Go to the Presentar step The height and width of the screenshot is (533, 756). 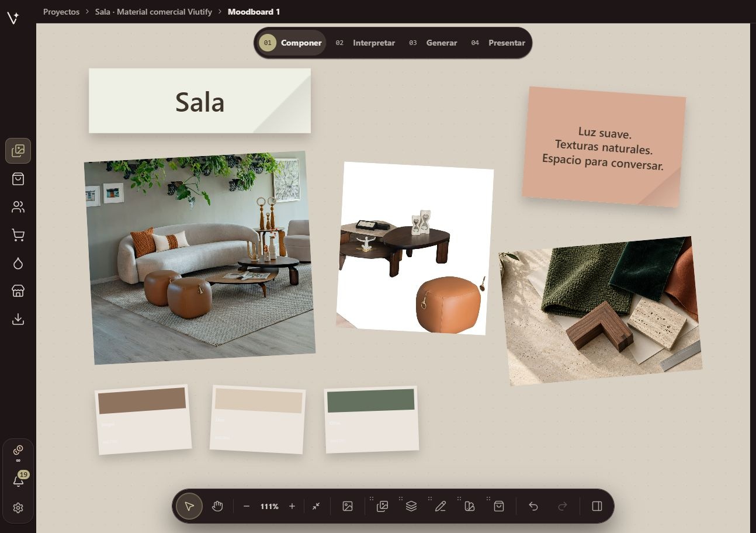(498, 43)
